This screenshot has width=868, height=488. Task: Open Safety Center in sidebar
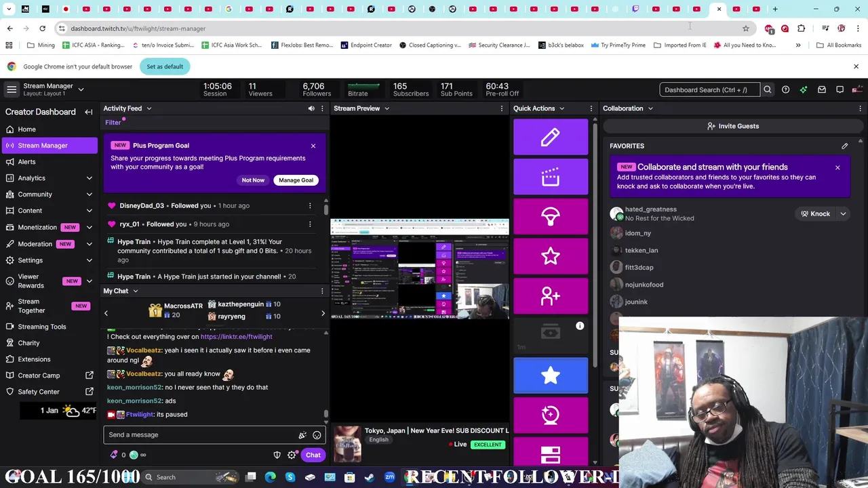pos(49,391)
